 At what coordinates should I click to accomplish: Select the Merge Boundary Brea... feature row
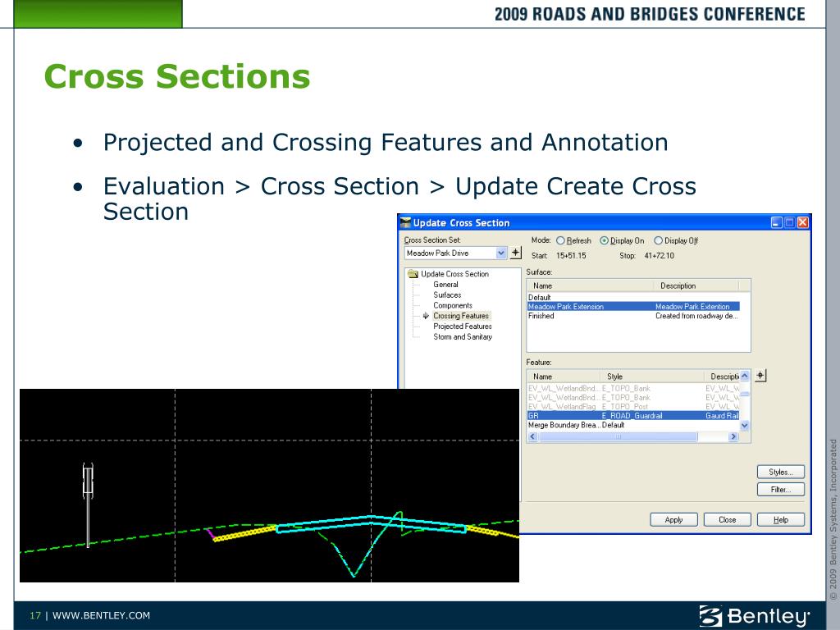click(x=633, y=425)
